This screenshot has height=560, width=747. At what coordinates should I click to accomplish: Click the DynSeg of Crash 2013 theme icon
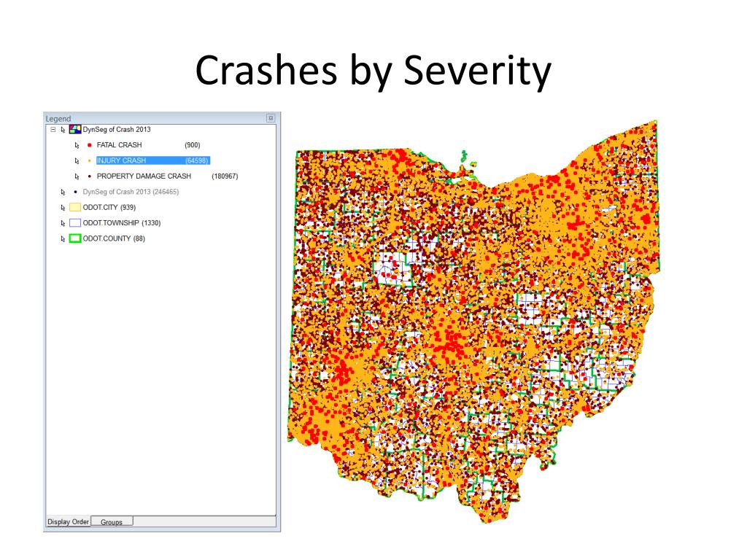coord(75,129)
